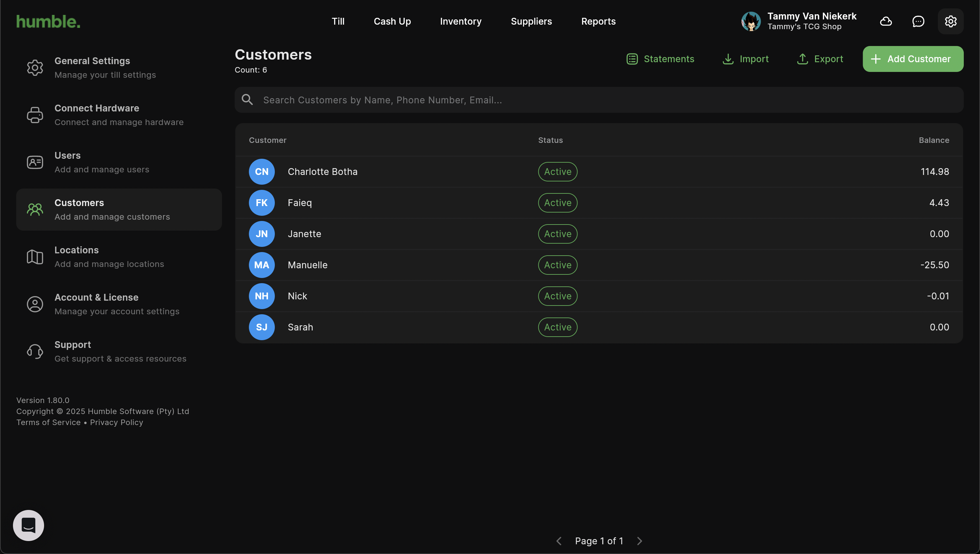
Task: Open Manuelle's Active status badge
Action: point(557,265)
